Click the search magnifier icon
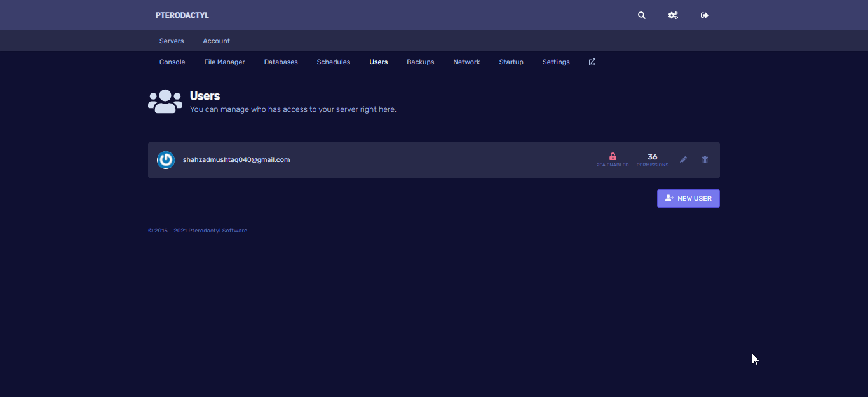The image size is (868, 397). coord(642,15)
